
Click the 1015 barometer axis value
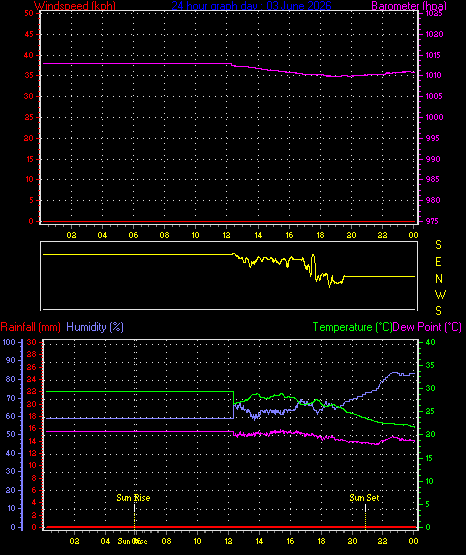pyautogui.click(x=434, y=55)
